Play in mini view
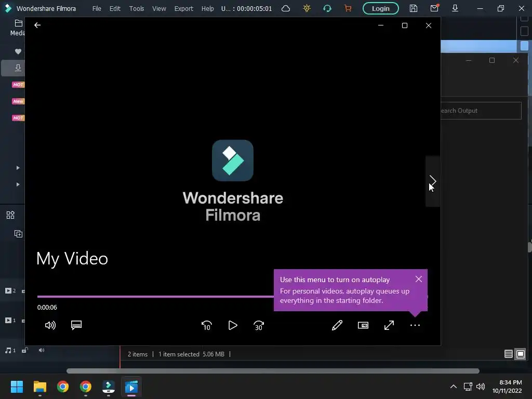Screen dimensions: 532x399 tap(363, 325)
